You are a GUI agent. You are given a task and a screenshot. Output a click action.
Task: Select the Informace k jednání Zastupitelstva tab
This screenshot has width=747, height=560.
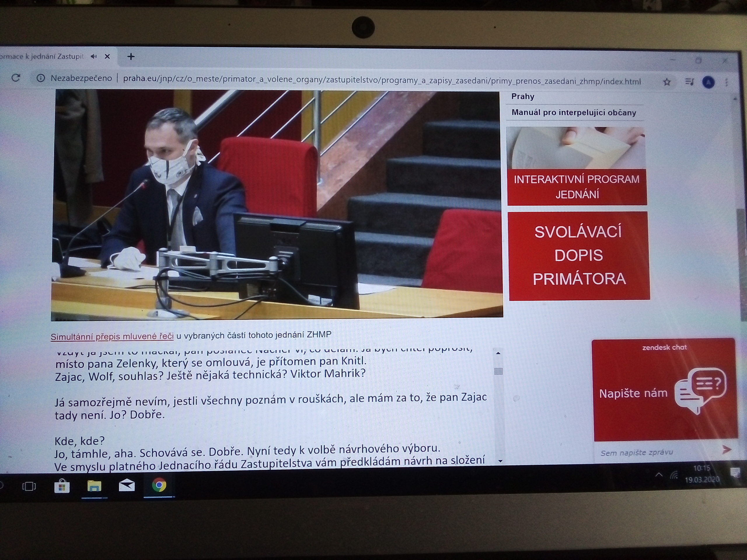coord(42,57)
